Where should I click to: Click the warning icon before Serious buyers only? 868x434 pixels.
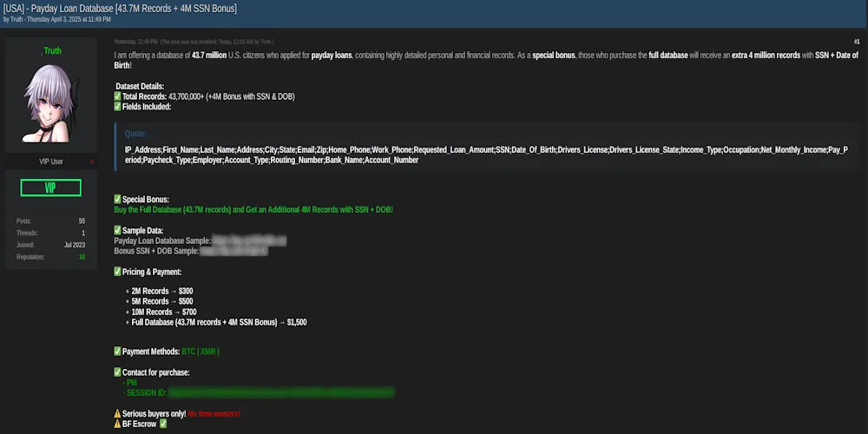coord(118,413)
